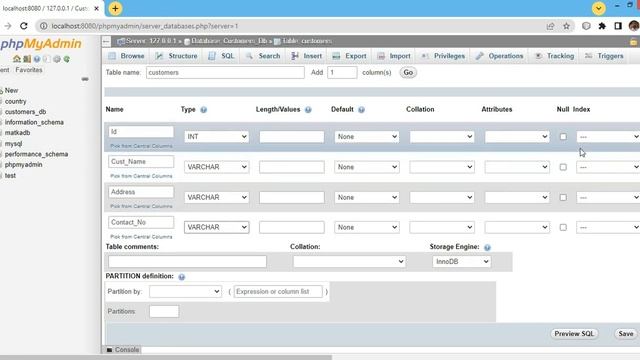Toggle Null checkbox for Cust_Name column
The width and height of the screenshot is (640, 360).
[x=563, y=167]
